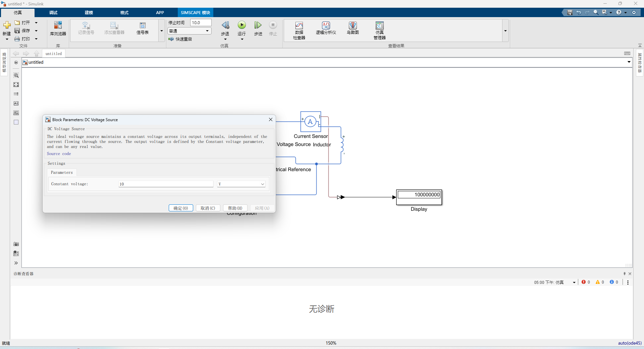Click the untitled model tab

pos(54,54)
